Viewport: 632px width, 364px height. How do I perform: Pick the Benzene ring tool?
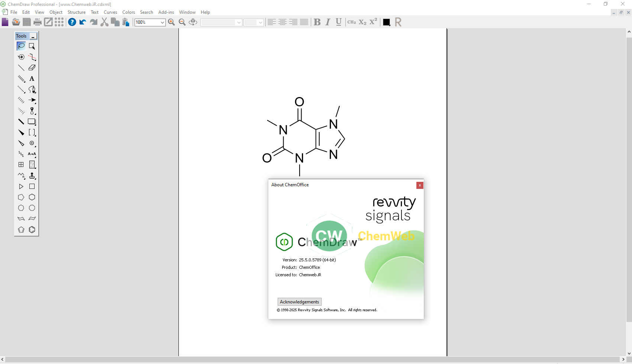[x=32, y=230]
